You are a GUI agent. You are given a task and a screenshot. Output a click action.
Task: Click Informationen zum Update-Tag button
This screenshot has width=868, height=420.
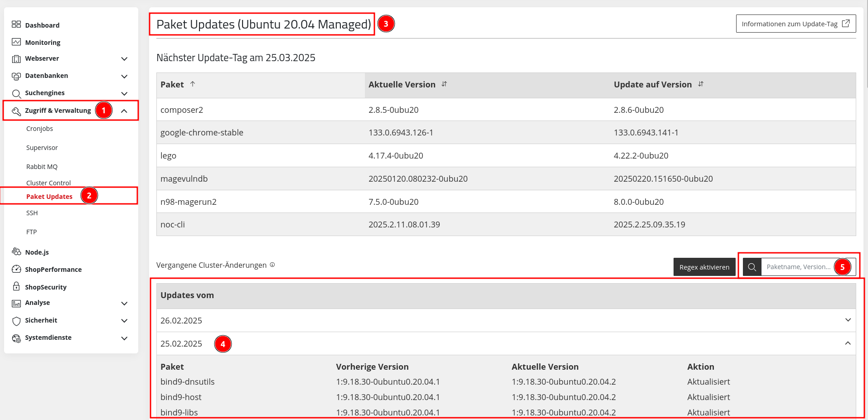[796, 24]
